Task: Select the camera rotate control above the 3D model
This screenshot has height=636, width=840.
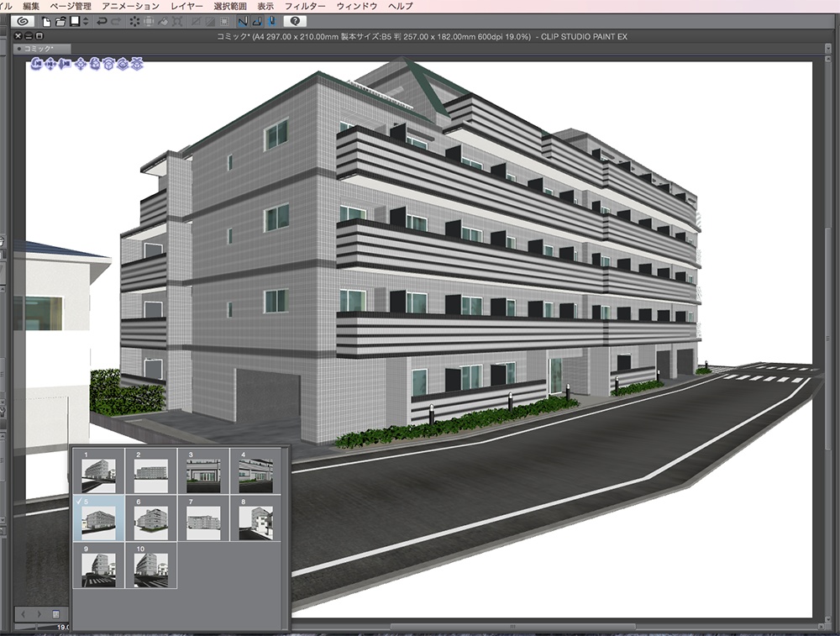Action: click(x=37, y=65)
